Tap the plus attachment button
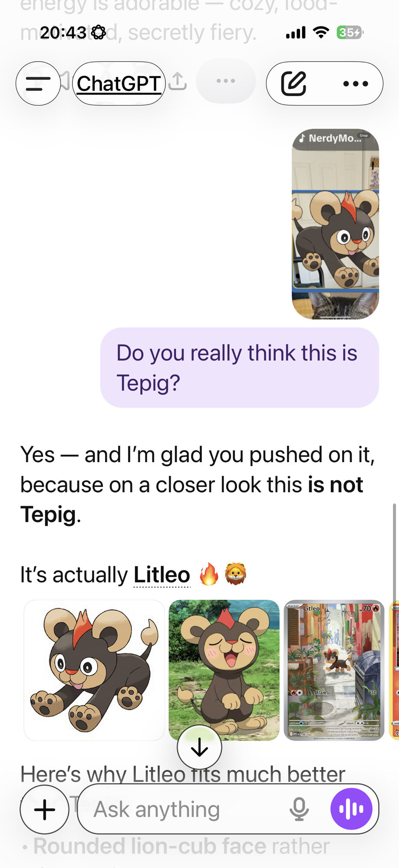The image size is (399, 868). (x=44, y=809)
